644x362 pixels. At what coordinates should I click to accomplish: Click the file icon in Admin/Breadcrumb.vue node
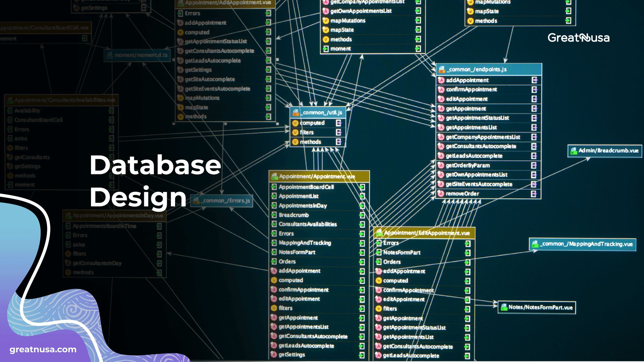[574, 151]
